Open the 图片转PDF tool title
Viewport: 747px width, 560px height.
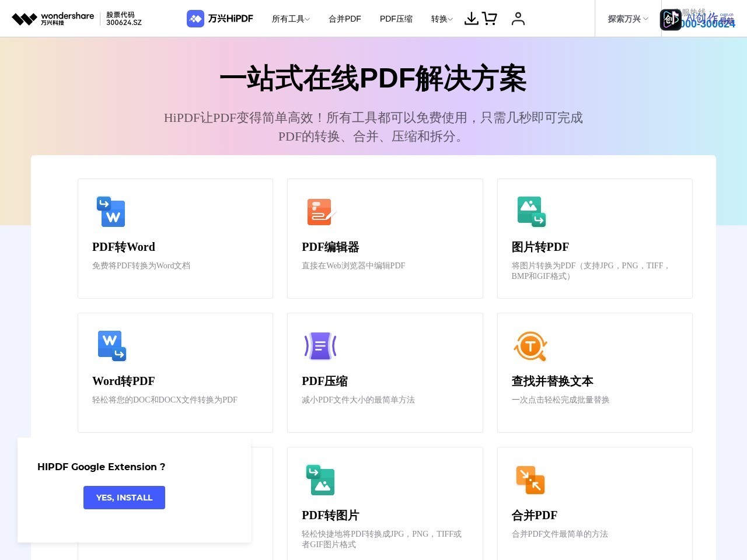pos(540,247)
